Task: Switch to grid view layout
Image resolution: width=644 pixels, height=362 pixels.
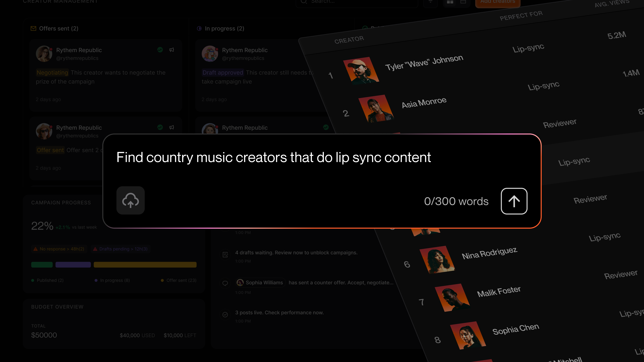Action: (450, 2)
